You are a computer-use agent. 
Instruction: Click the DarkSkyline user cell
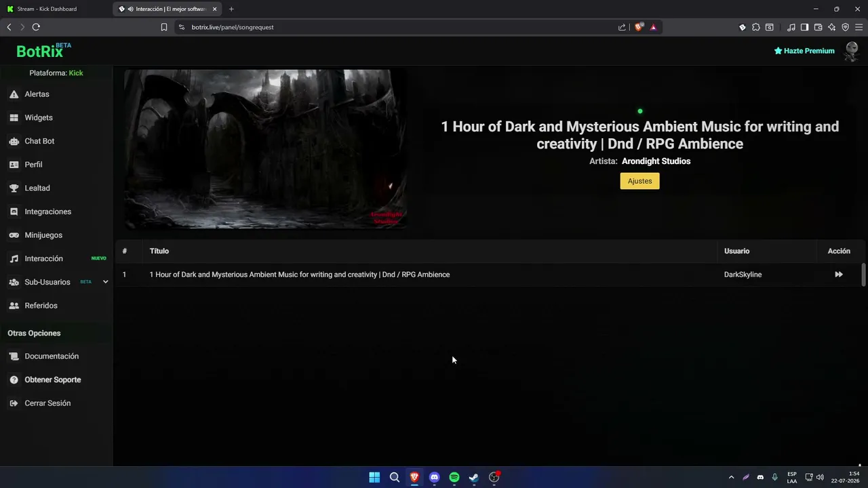(743, 274)
